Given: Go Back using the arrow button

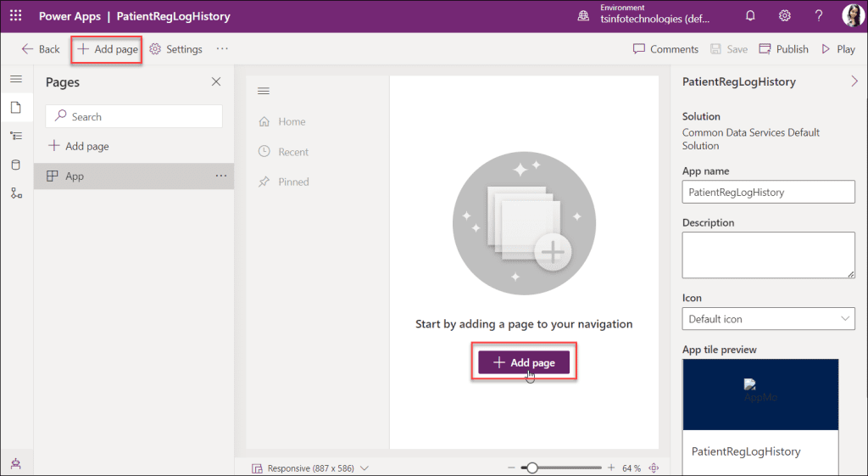Looking at the screenshot, I should point(41,49).
